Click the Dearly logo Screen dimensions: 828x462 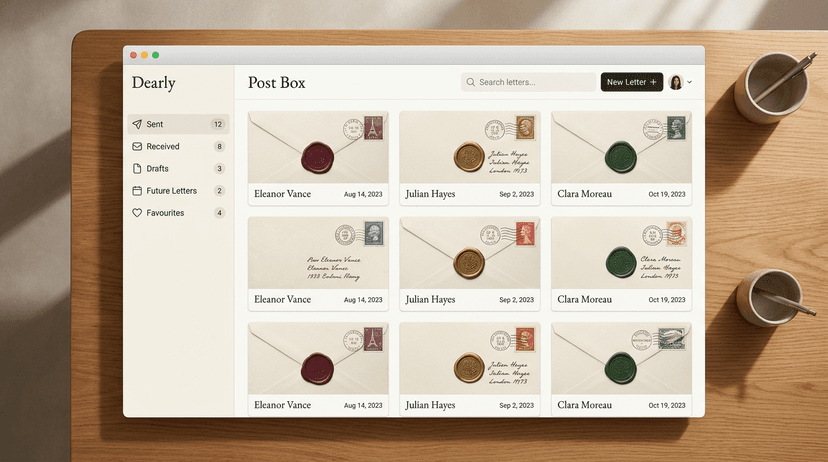coord(154,83)
